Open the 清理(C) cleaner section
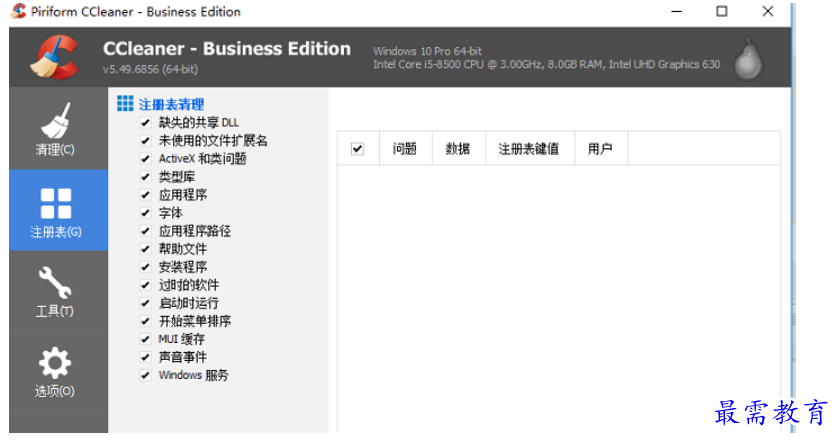The image size is (836, 444). pos(58,129)
